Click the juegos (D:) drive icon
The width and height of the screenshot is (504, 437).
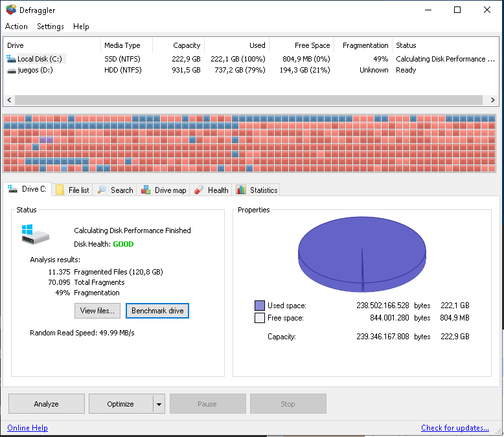click(x=12, y=71)
